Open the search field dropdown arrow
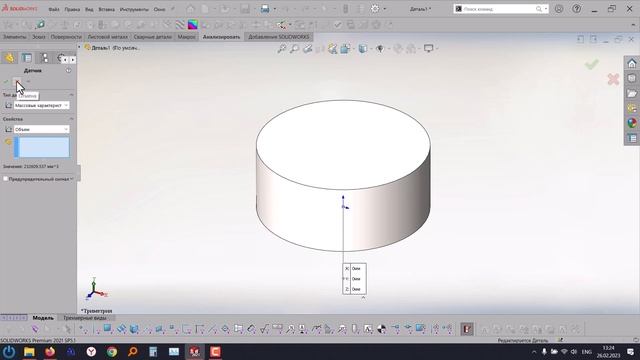 tap(546, 9)
